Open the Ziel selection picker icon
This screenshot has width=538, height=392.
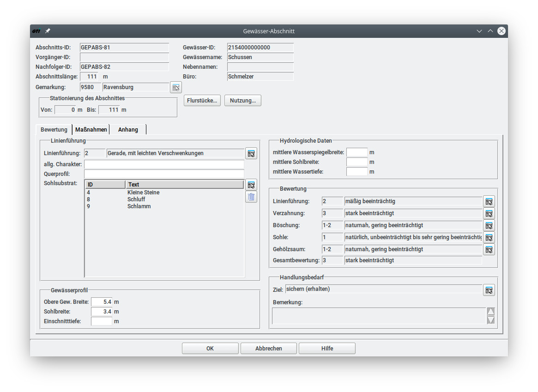489,290
